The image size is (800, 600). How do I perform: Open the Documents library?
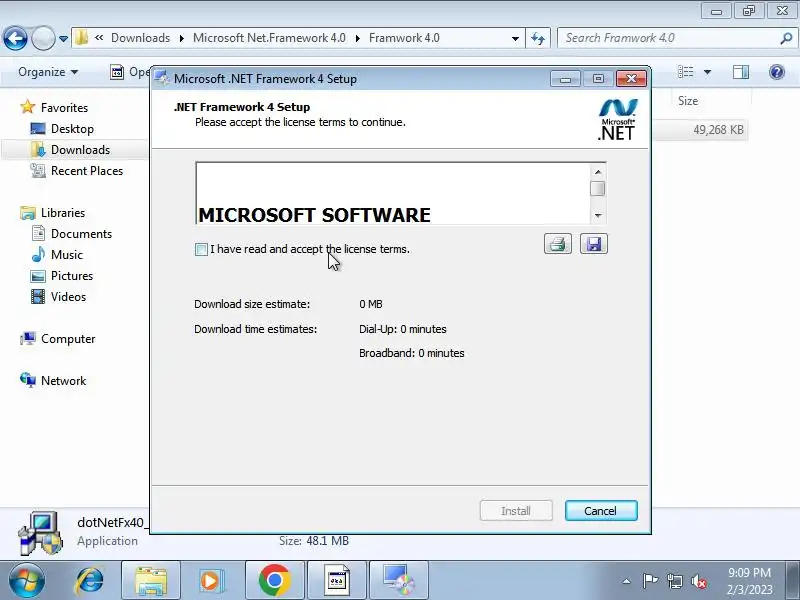click(x=81, y=234)
